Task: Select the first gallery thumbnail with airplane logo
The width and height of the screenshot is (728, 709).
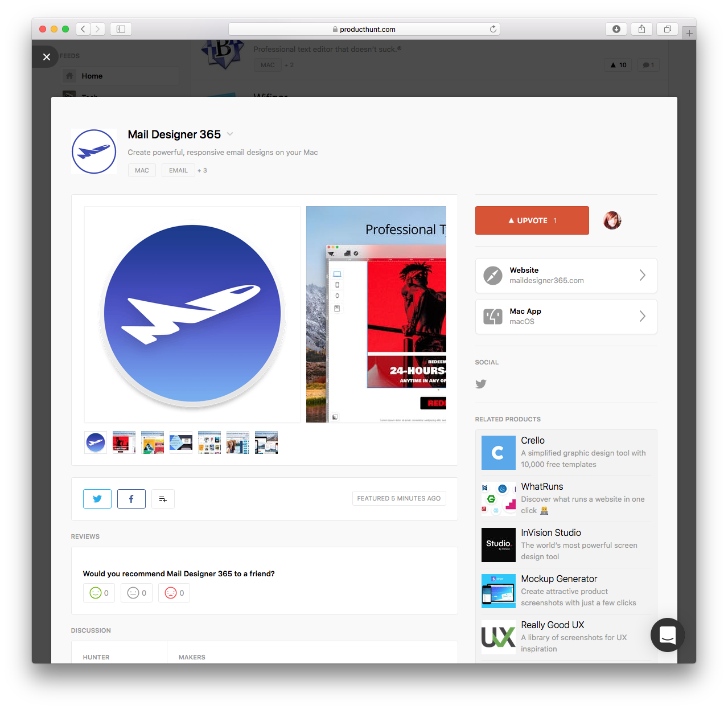Action: pos(96,442)
